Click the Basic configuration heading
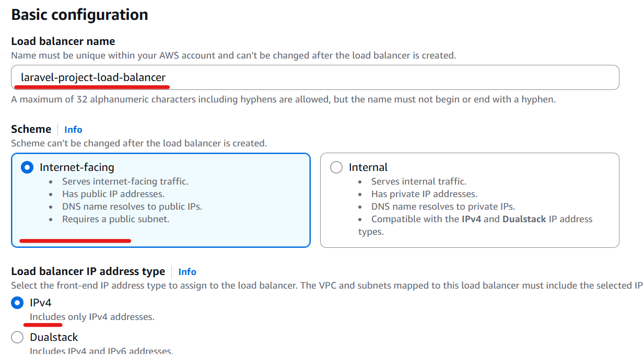Viewport: 644px width, 355px height. (79, 14)
